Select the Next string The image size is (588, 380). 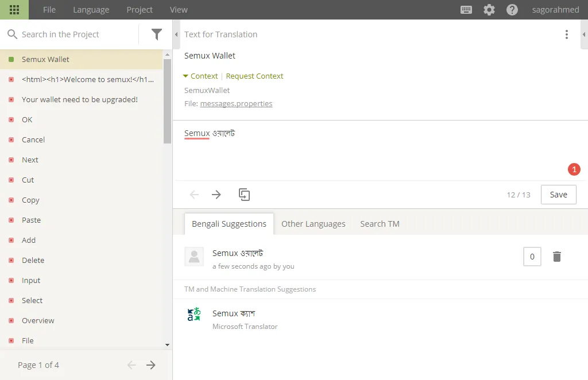pyautogui.click(x=82, y=160)
